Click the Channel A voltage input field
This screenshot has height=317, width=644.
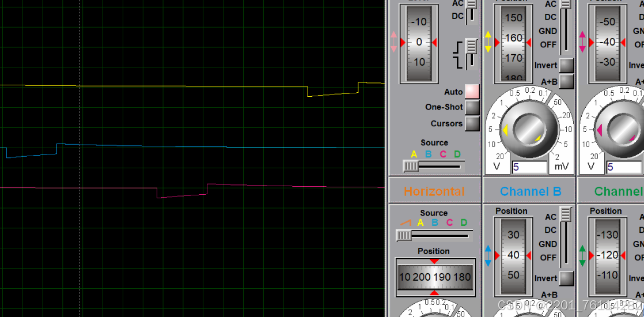[530, 167]
